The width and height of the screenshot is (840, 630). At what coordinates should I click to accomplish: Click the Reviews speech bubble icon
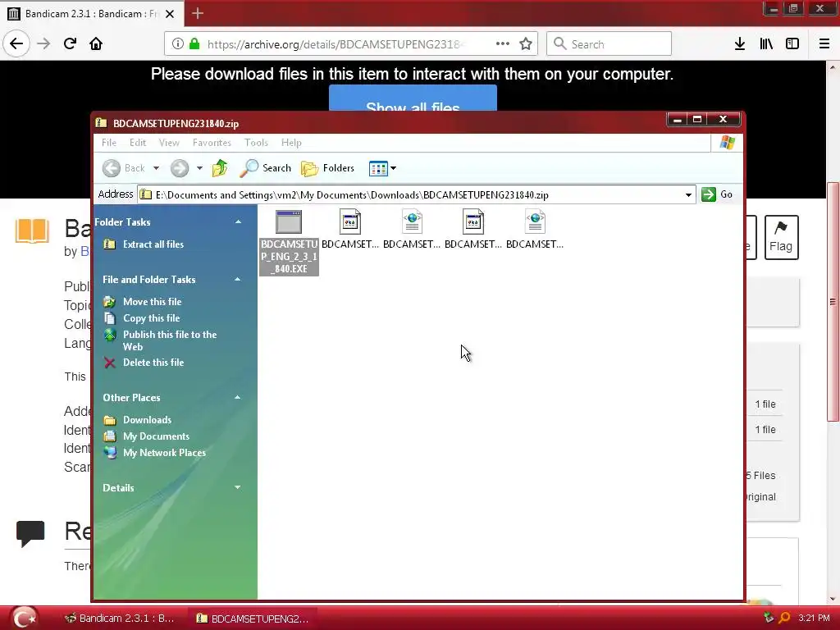coord(30,533)
